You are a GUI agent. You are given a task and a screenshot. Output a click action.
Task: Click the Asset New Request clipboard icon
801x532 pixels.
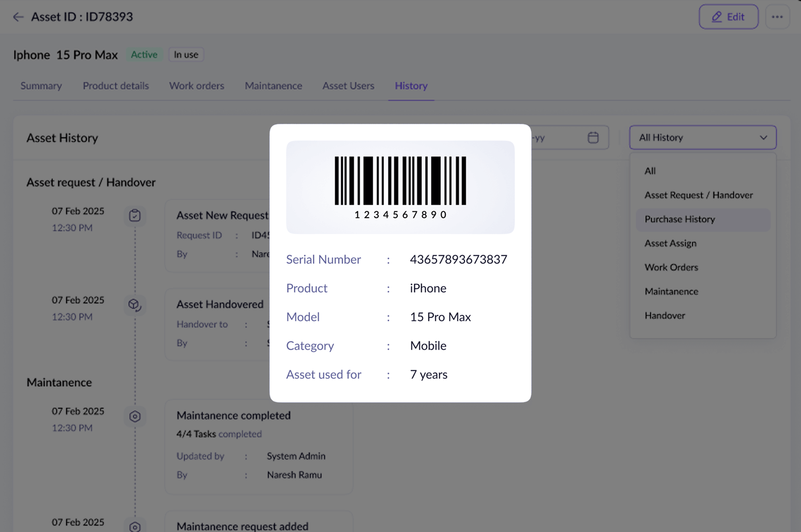tap(135, 216)
